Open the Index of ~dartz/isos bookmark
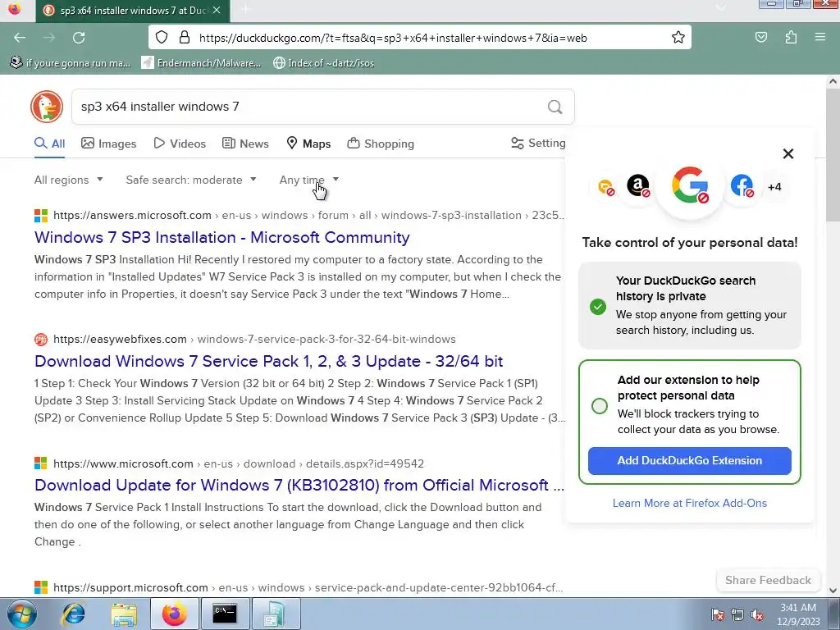This screenshot has width=840, height=630. (323, 63)
